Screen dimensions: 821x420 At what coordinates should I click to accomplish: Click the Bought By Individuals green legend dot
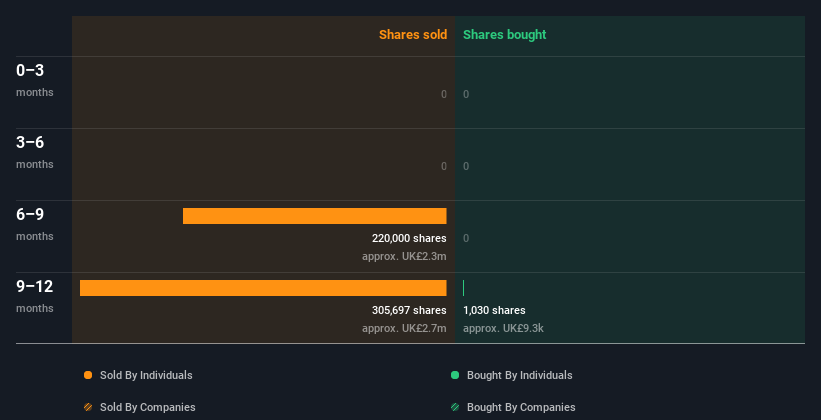coord(455,375)
